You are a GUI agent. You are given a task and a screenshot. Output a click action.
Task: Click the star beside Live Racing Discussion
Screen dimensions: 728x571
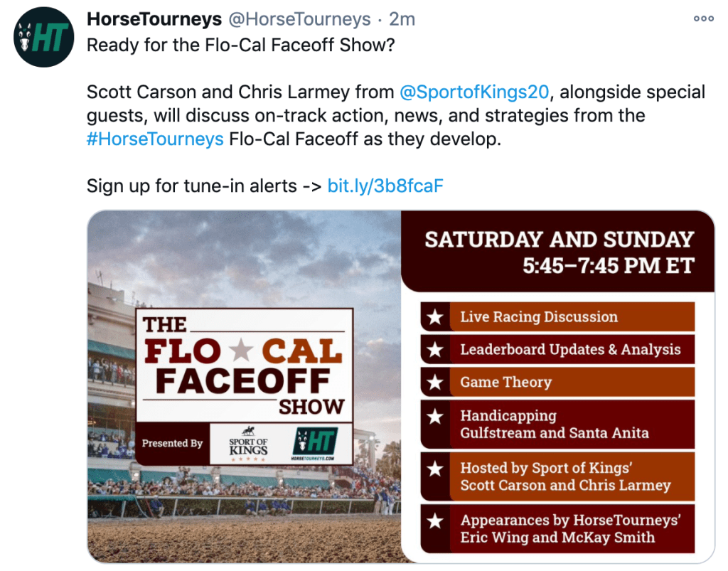coord(435,317)
